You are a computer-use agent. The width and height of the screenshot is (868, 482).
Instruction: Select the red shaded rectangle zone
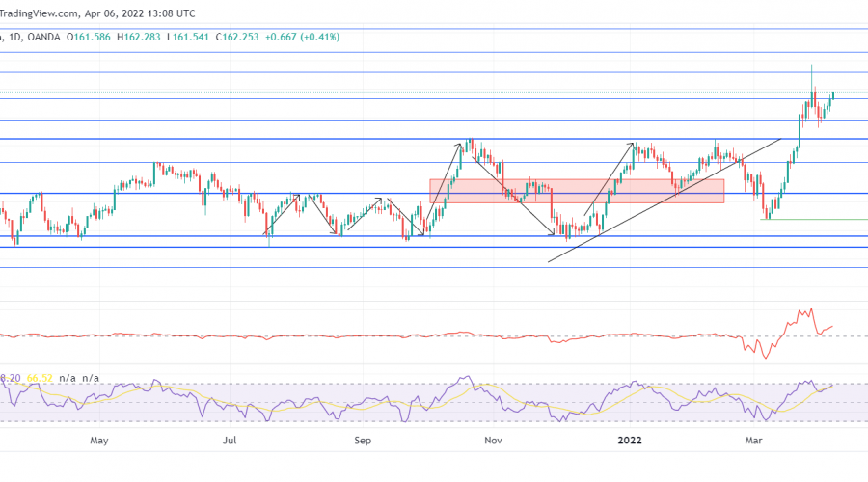point(577,191)
